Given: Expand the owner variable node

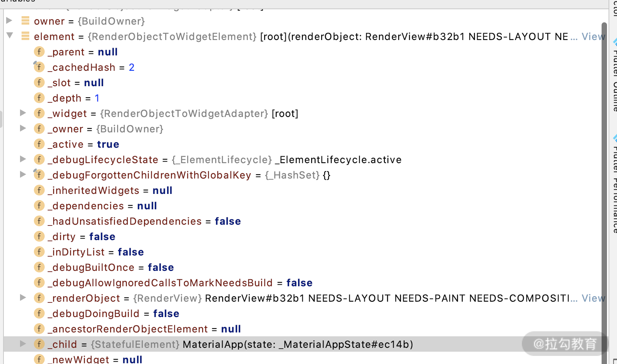Looking at the screenshot, I should tap(9, 20).
